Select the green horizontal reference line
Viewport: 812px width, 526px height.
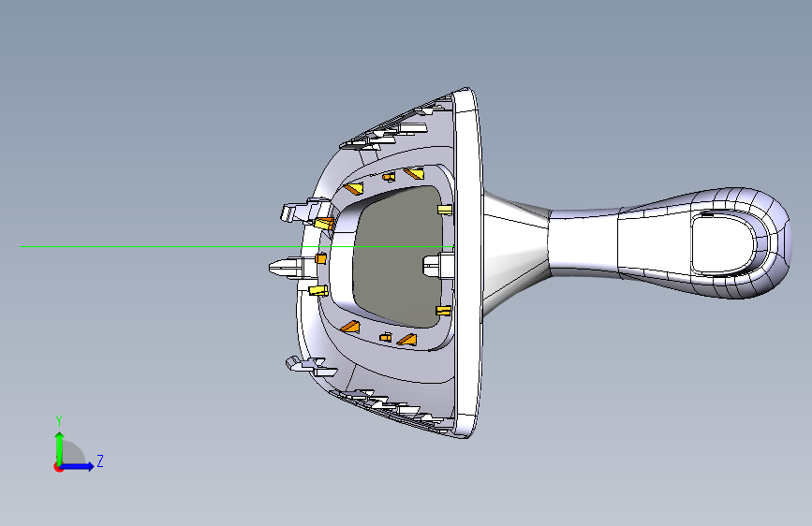(x=237, y=247)
